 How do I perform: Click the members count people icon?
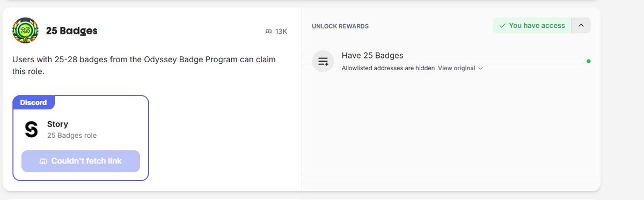coord(268,32)
